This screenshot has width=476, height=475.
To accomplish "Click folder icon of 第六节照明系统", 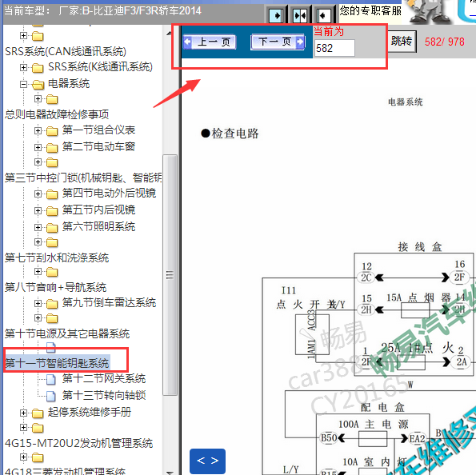I will pos(52,228).
